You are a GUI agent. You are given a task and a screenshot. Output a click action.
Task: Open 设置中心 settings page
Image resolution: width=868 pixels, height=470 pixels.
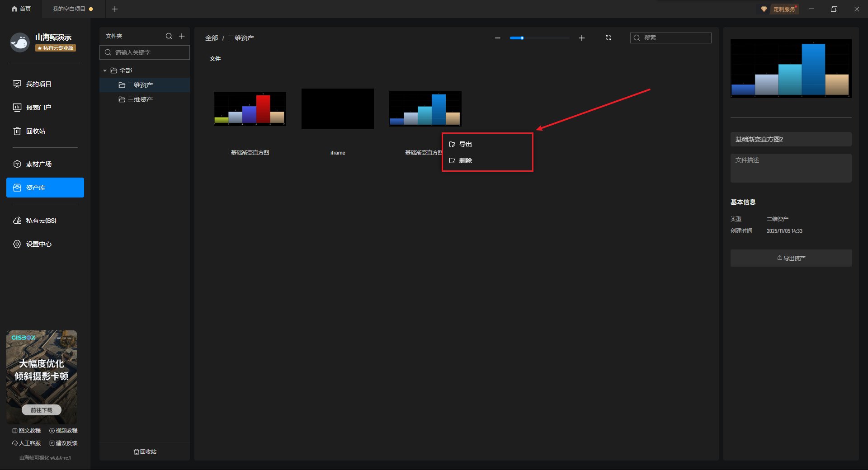[38, 244]
